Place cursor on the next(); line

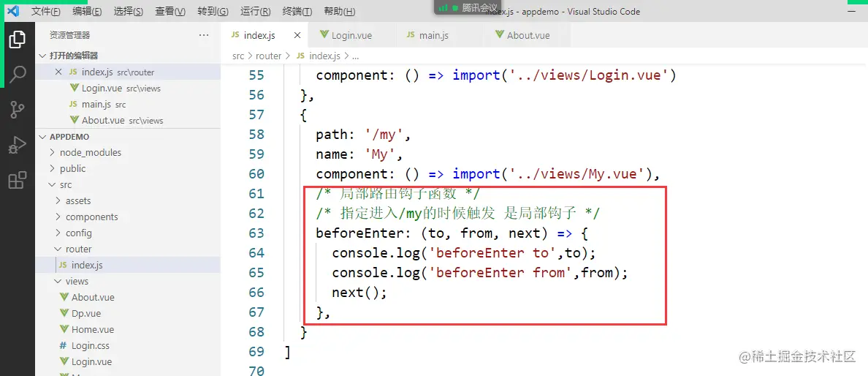(359, 293)
